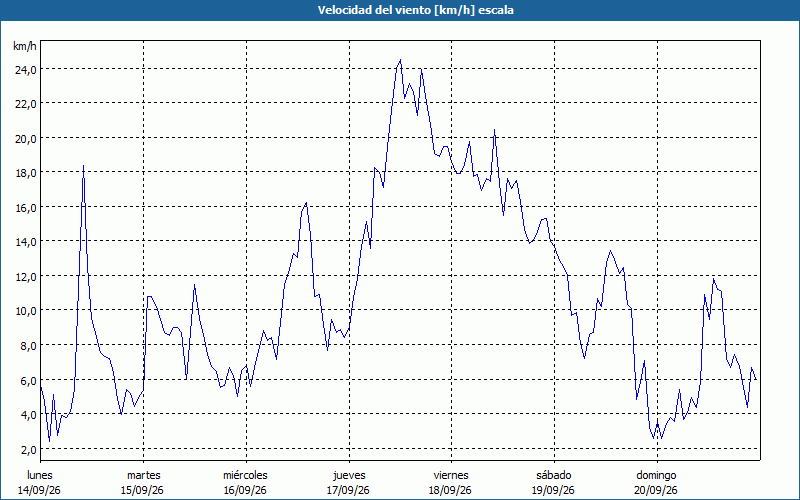Select the 'miércoles 16/09/26' axis label
This screenshot has width=800, height=500.
point(245,483)
